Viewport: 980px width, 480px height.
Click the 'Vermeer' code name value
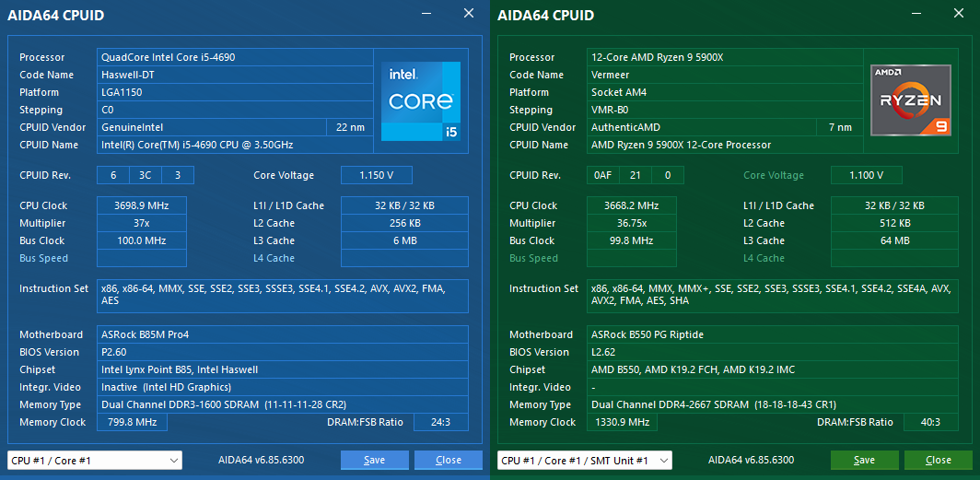pyautogui.click(x=725, y=75)
